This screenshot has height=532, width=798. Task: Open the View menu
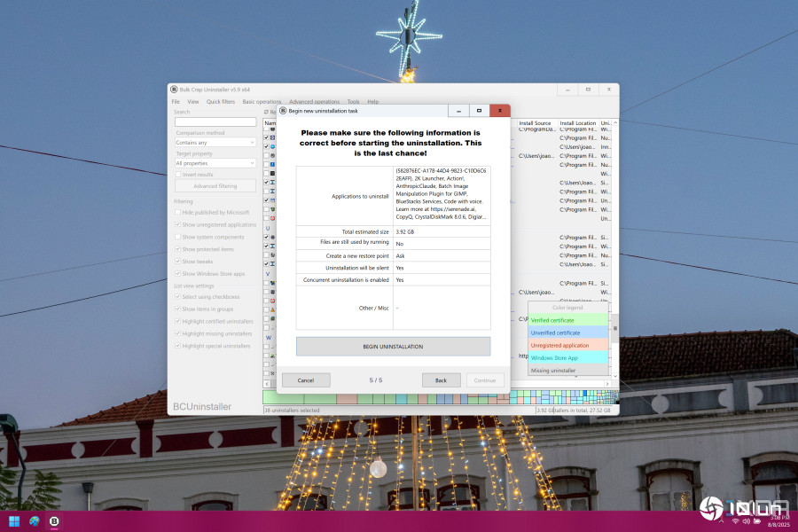pos(192,102)
